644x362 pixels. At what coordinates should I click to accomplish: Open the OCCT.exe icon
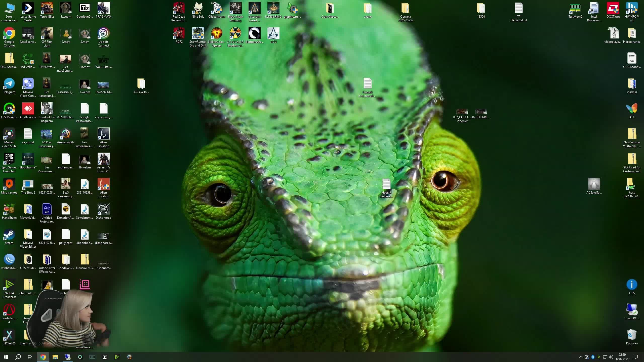click(613, 10)
